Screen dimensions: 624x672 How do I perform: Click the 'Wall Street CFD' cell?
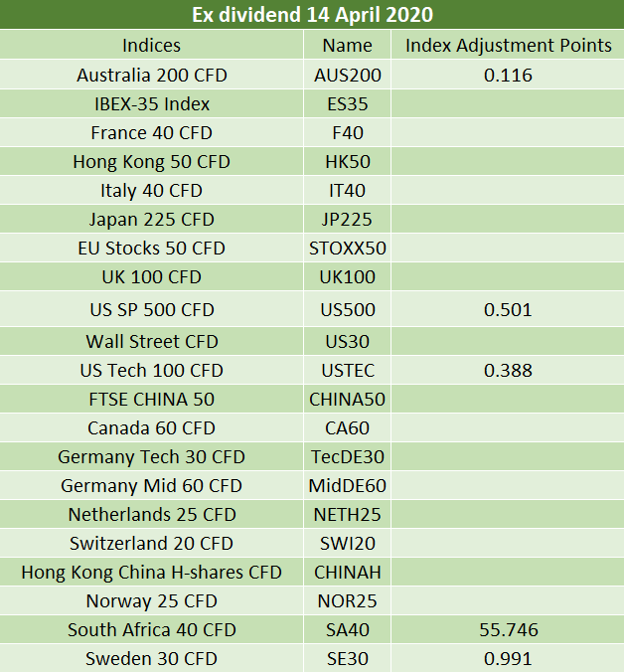(x=152, y=342)
